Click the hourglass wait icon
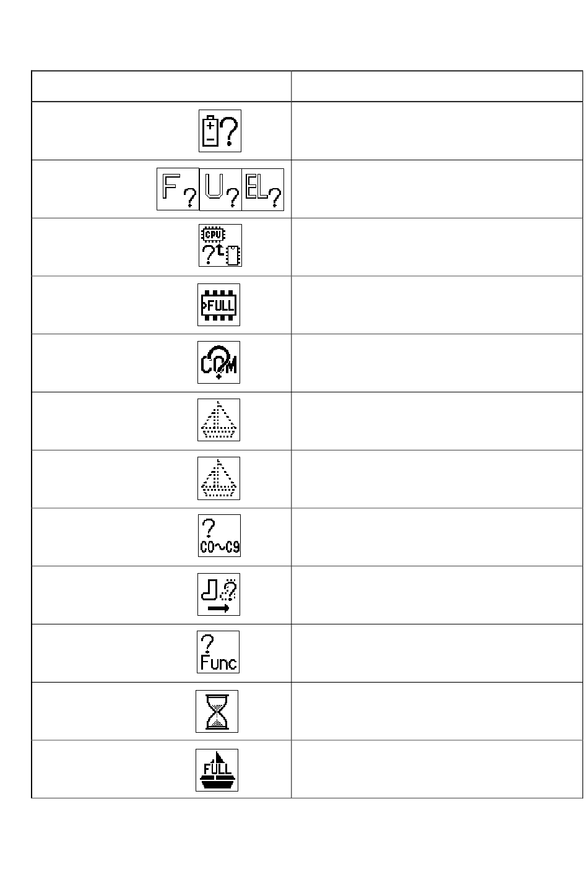588x872 pixels. 217,711
